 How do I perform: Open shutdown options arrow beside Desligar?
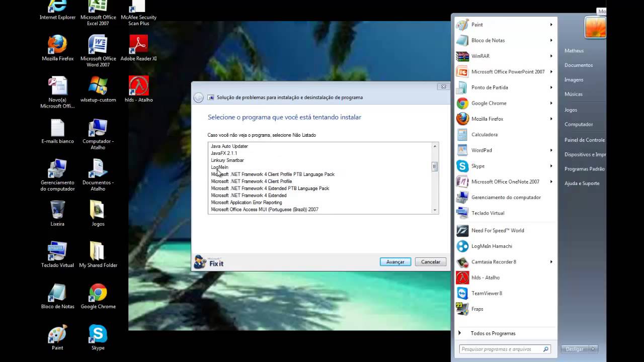(593, 349)
